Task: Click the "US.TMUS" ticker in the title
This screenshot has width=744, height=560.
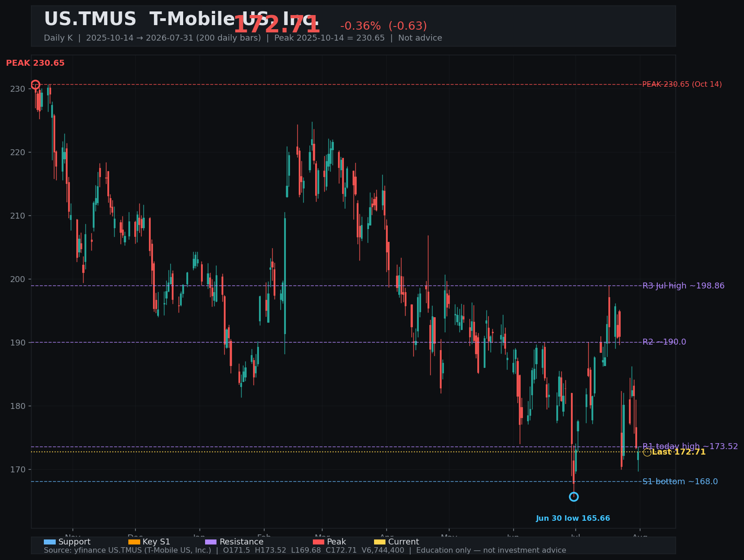Action: tap(90, 20)
